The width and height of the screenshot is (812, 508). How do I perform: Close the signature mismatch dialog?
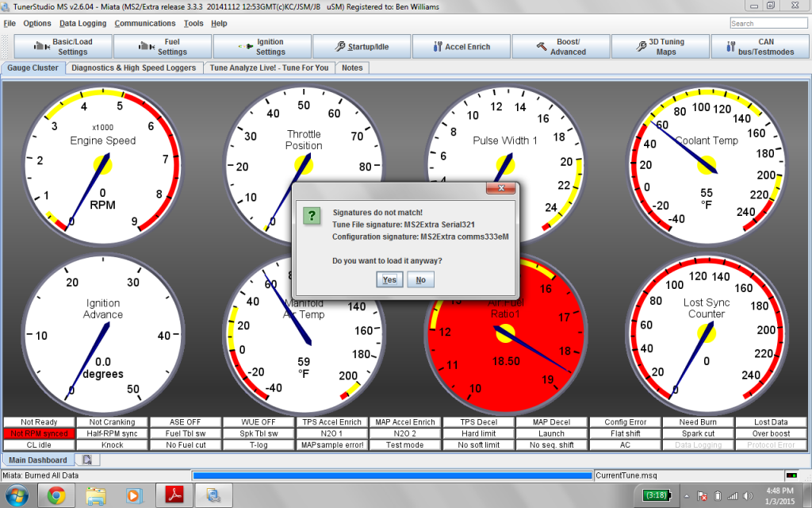tap(502, 189)
